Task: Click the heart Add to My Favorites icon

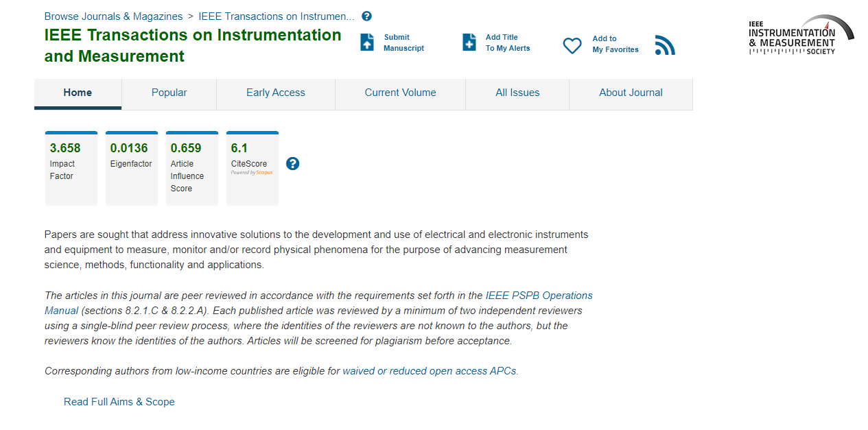Action: tap(572, 46)
